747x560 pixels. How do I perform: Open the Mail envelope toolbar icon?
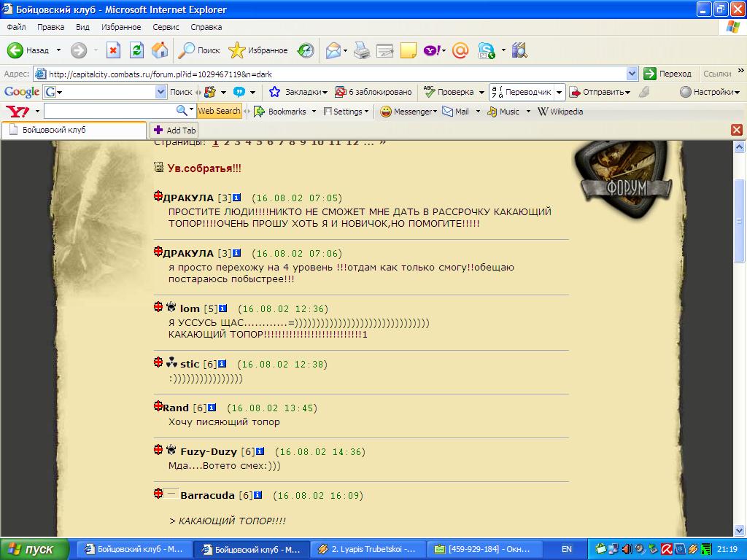click(x=333, y=50)
